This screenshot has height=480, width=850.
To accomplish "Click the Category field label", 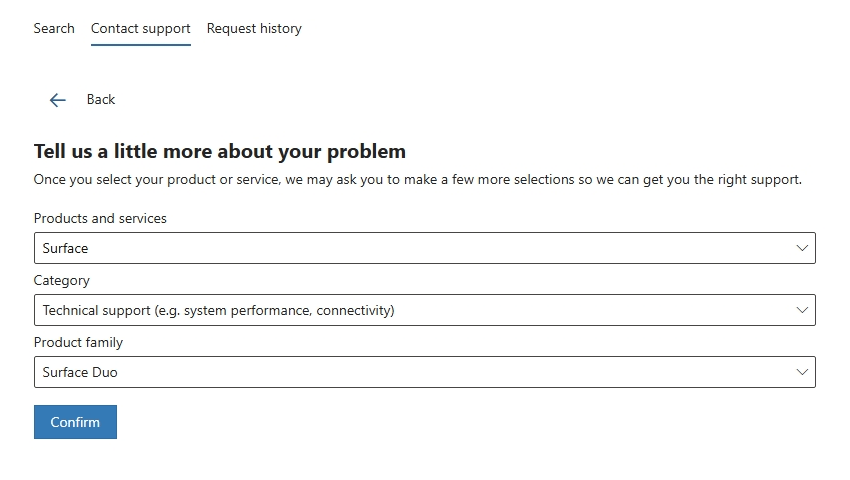I will [x=61, y=280].
